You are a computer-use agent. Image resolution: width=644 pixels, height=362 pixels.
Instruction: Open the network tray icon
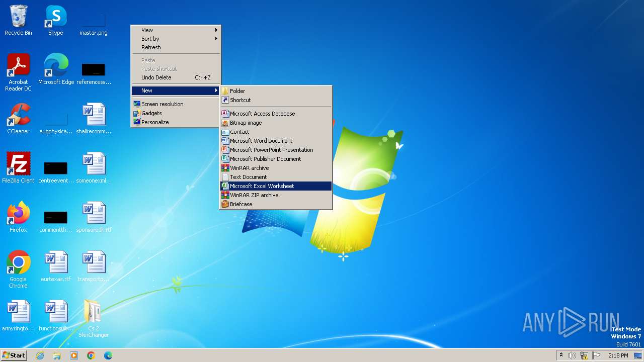pyautogui.click(x=584, y=355)
